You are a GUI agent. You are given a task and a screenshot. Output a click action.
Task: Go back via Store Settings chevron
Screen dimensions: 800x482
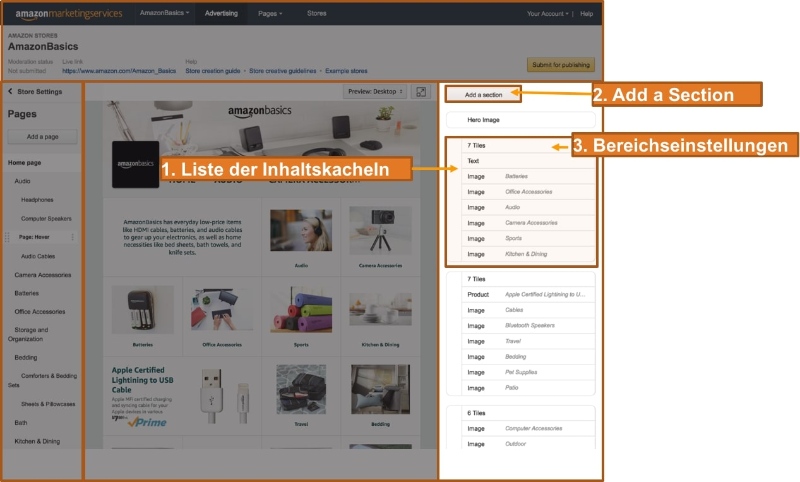point(10,91)
